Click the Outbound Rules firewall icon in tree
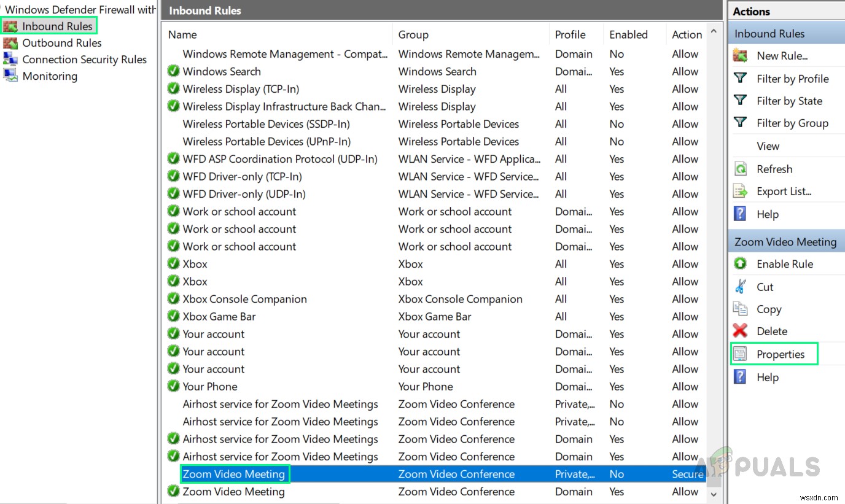 tap(10, 43)
